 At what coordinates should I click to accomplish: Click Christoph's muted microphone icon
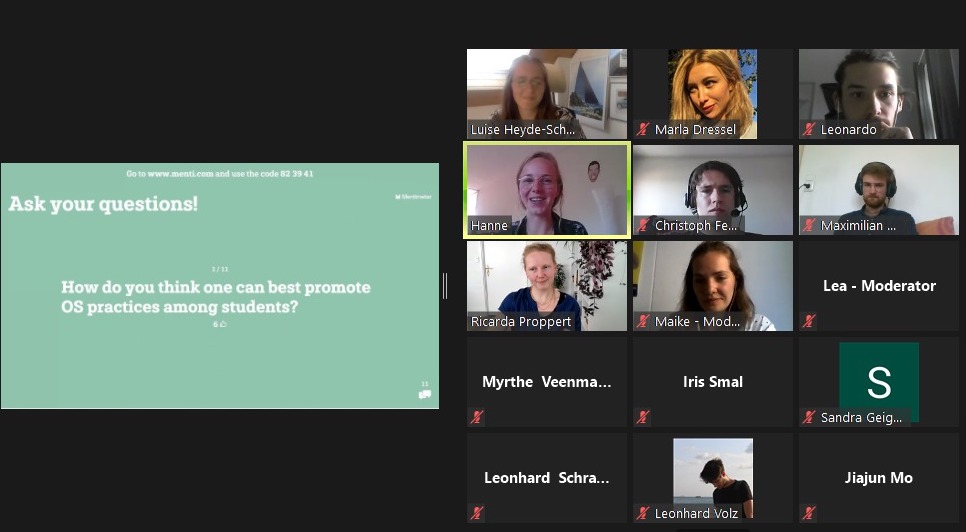point(643,225)
